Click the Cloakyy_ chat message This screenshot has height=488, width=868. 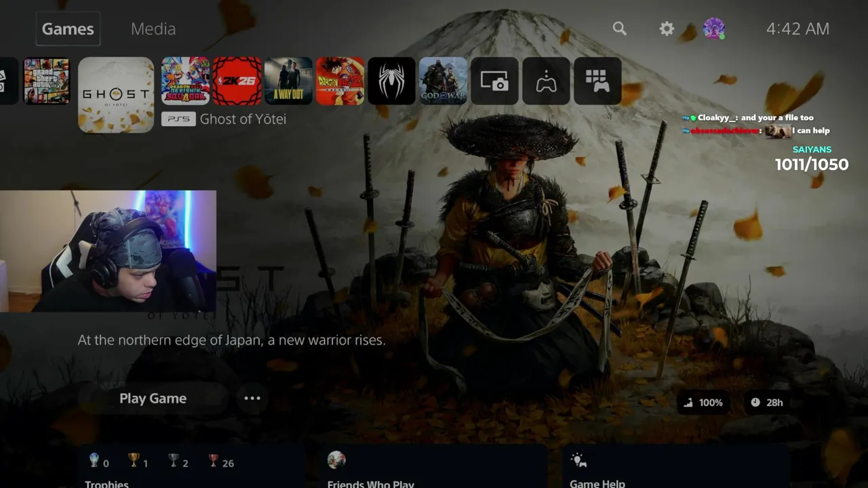coord(748,118)
